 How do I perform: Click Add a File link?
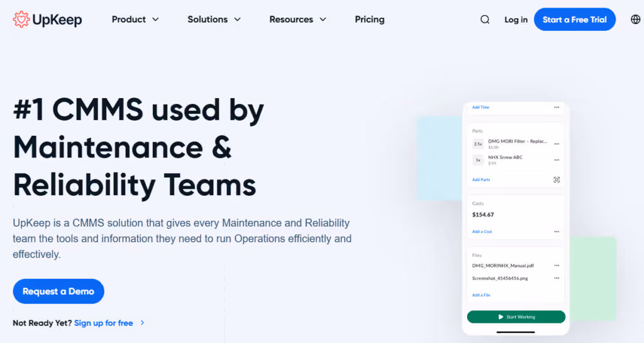click(481, 295)
